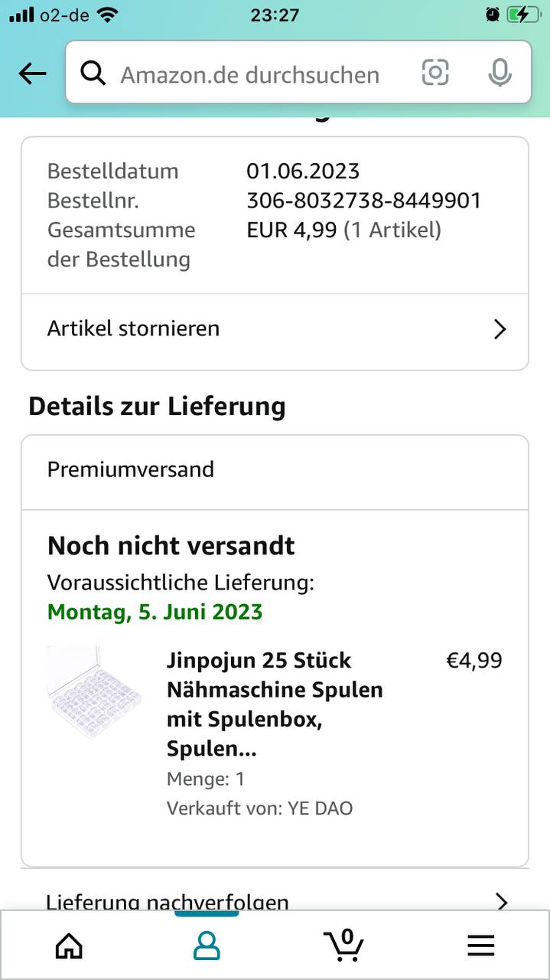Tap the battery charging status icon
Image resolution: width=550 pixels, height=980 pixels.
click(x=522, y=15)
